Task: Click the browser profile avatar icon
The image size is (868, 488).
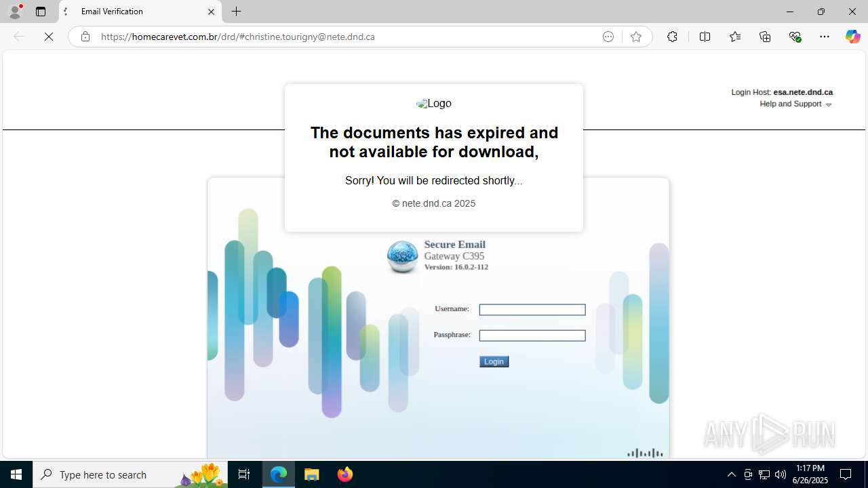Action: pos(15,12)
